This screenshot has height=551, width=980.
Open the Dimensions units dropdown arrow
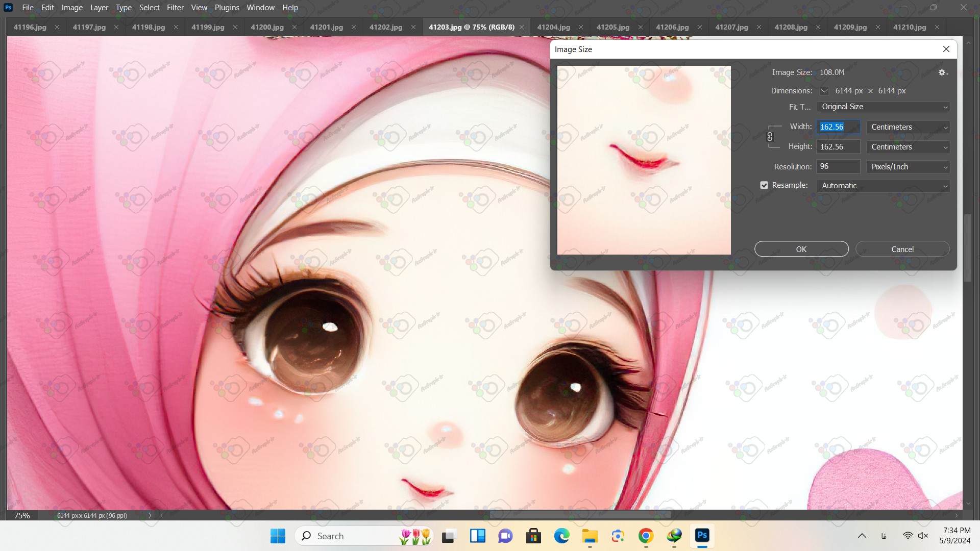824,91
